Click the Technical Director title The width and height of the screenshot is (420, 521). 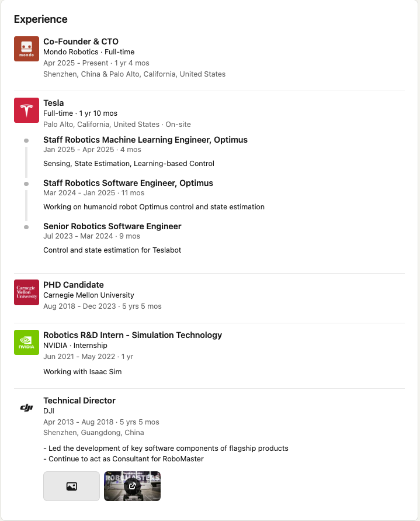79,401
